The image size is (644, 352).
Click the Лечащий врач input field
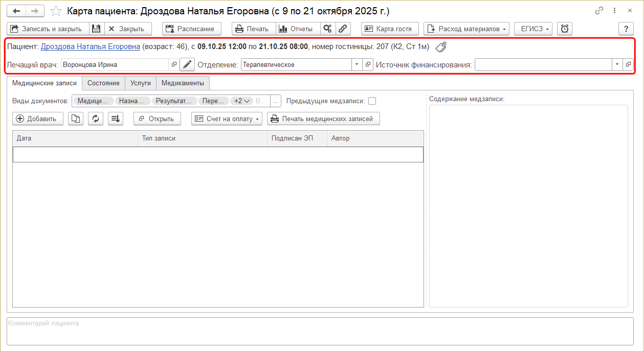115,64
